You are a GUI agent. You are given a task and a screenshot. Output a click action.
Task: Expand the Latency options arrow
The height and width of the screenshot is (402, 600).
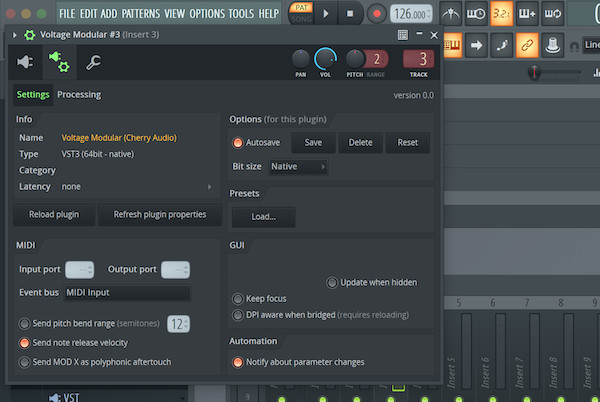coord(209,187)
